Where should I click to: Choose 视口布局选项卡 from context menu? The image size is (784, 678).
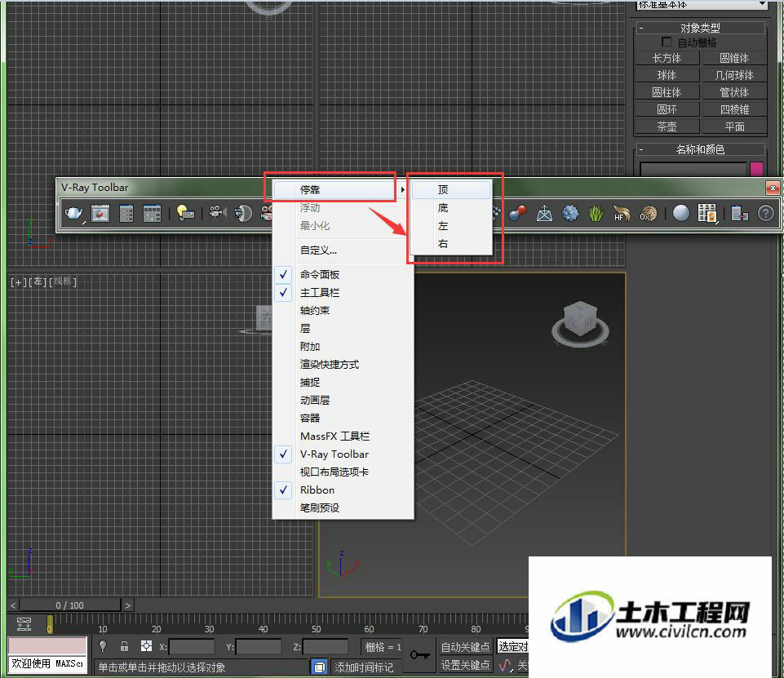pyautogui.click(x=343, y=472)
